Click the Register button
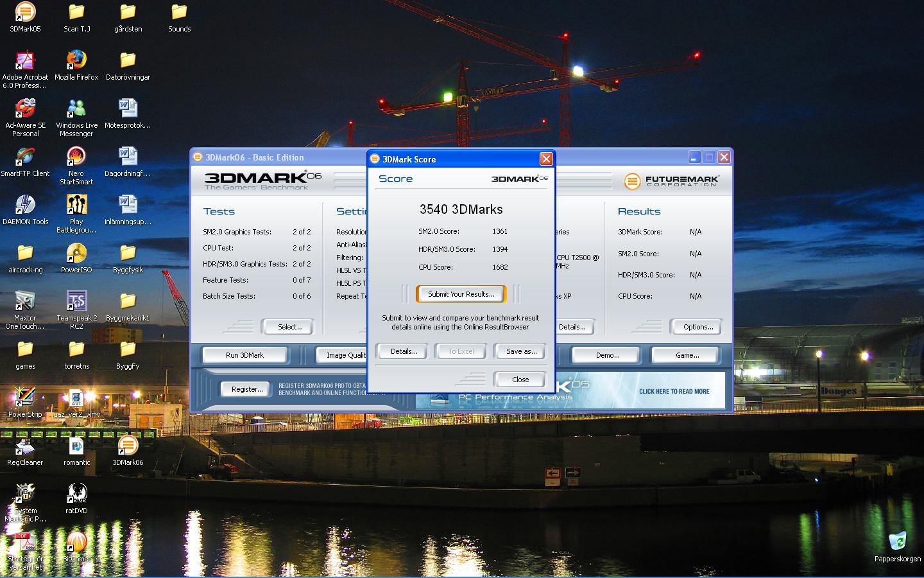The height and width of the screenshot is (578, 924). tap(247, 389)
